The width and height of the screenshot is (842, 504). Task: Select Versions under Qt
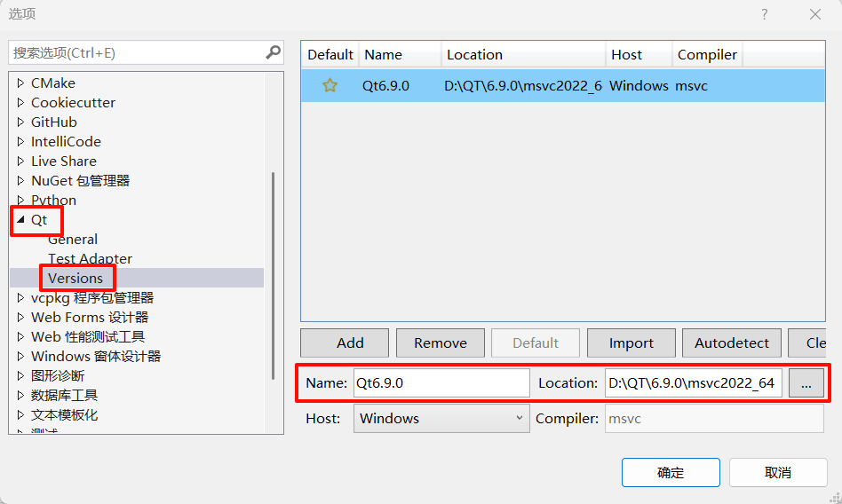75,278
